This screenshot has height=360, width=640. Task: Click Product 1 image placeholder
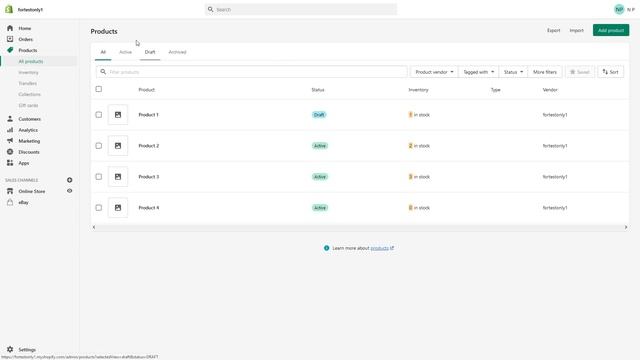point(118,115)
